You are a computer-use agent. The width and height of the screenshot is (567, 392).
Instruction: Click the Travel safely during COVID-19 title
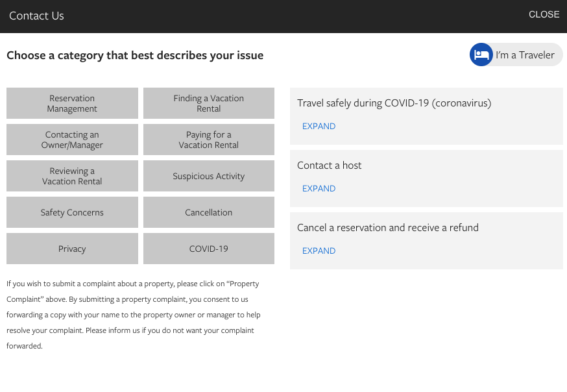[x=394, y=103]
